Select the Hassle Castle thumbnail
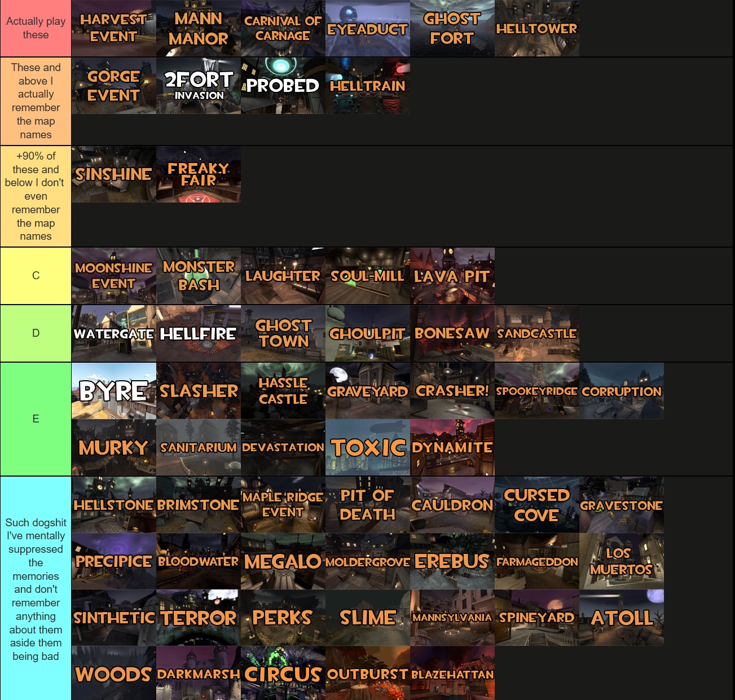This screenshot has height=700, width=735. (283, 391)
